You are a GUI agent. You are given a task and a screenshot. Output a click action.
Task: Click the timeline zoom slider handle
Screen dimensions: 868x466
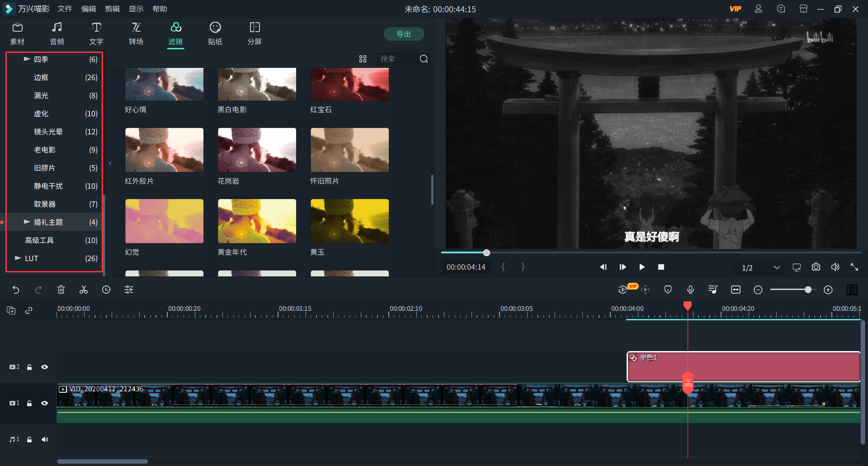click(x=808, y=290)
